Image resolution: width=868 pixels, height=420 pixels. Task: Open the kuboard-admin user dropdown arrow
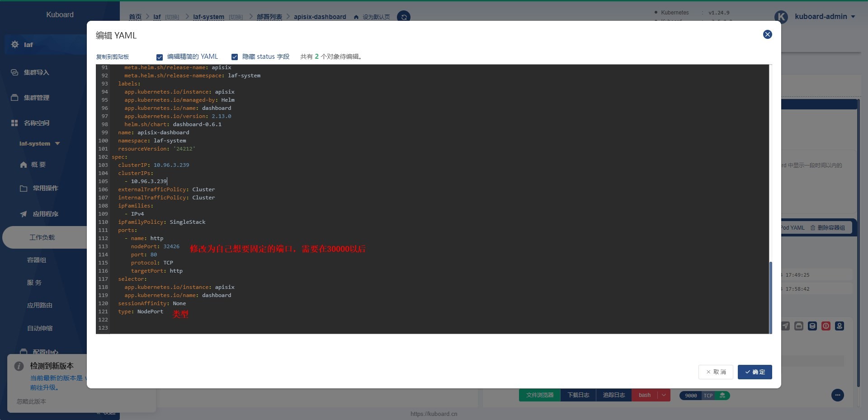853,17
